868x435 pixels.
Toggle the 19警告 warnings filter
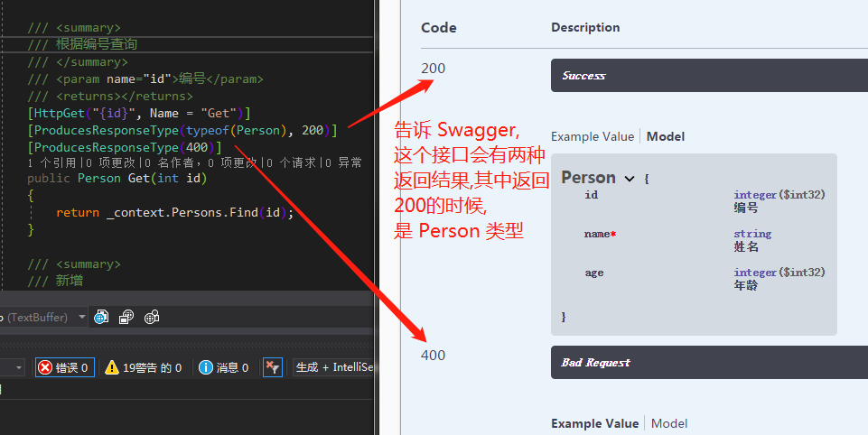144,367
